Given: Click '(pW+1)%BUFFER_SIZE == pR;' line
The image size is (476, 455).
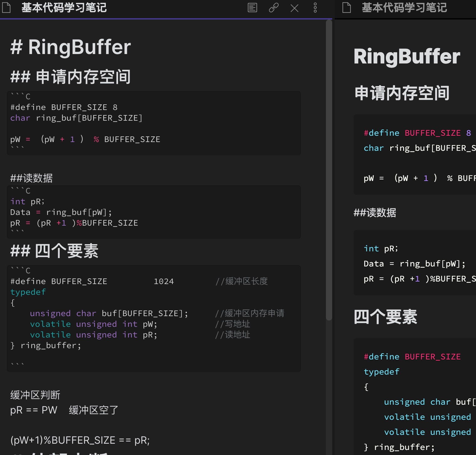Looking at the screenshot, I should click(x=80, y=440).
